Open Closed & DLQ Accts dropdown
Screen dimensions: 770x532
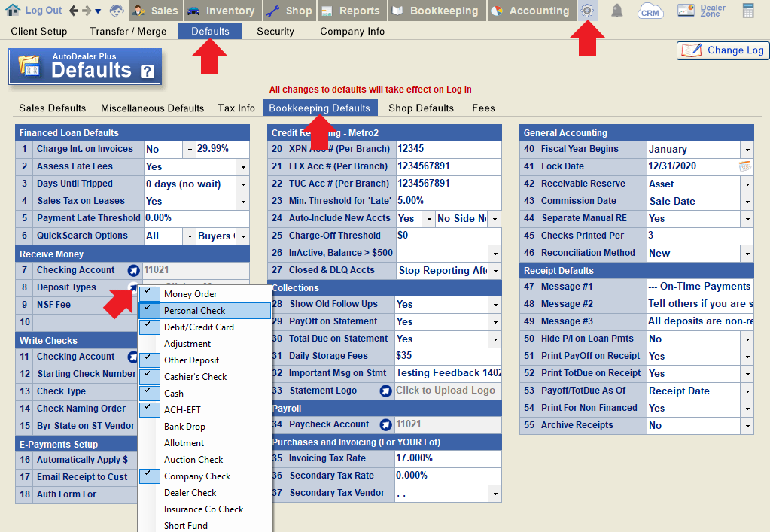tap(495, 270)
